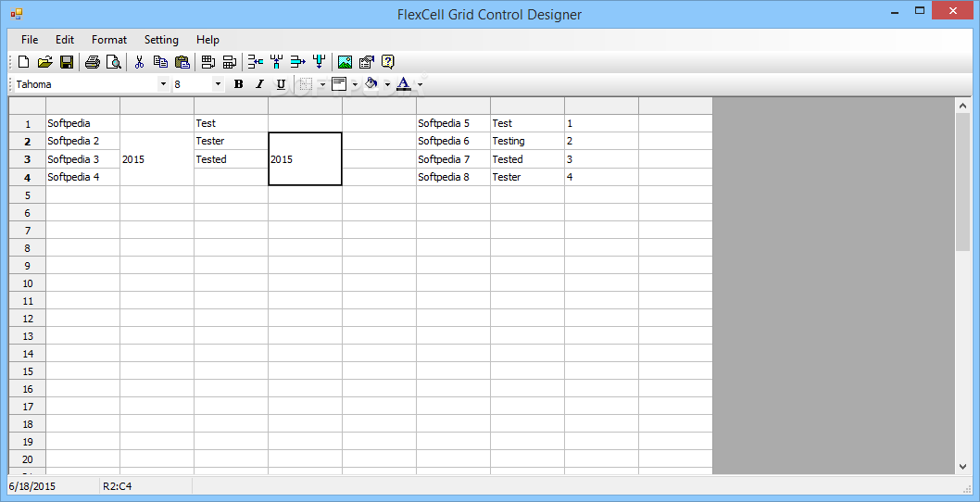Open the grid properties icon
This screenshot has width=980, height=502.
click(366, 62)
